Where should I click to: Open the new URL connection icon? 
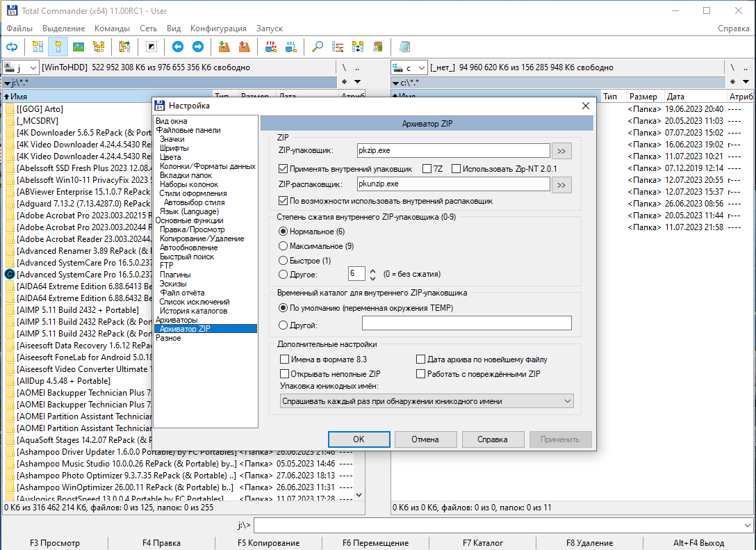[x=290, y=47]
